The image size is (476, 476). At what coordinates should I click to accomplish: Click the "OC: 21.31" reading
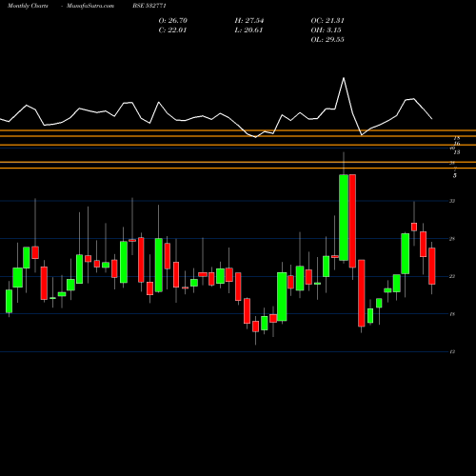click(x=327, y=21)
